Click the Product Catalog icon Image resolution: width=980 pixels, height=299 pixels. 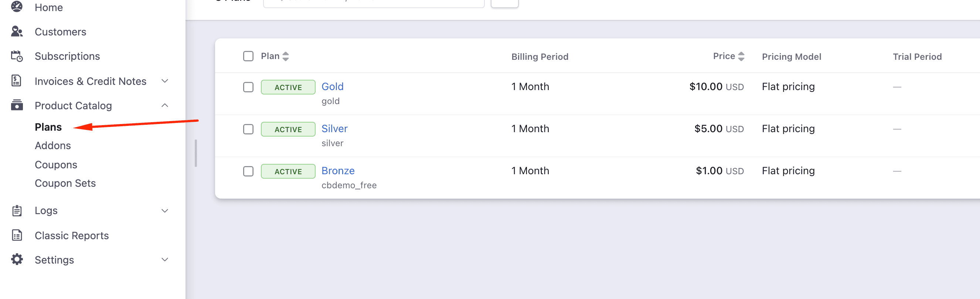tap(17, 105)
